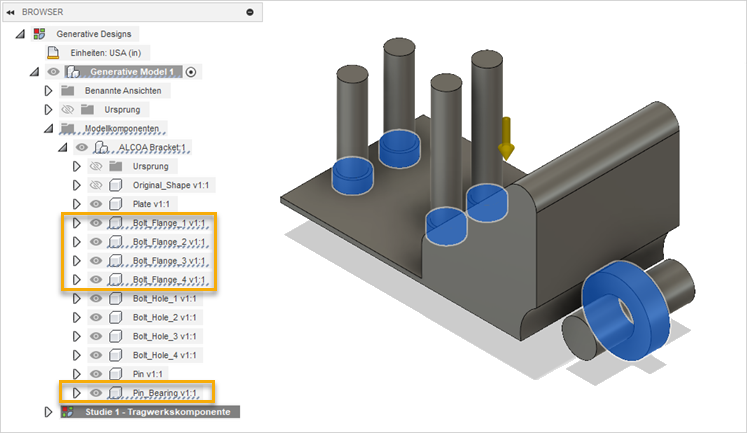The height and width of the screenshot is (433, 747).
Task: Expand the top-level Ursprung folder
Action: coord(48,110)
